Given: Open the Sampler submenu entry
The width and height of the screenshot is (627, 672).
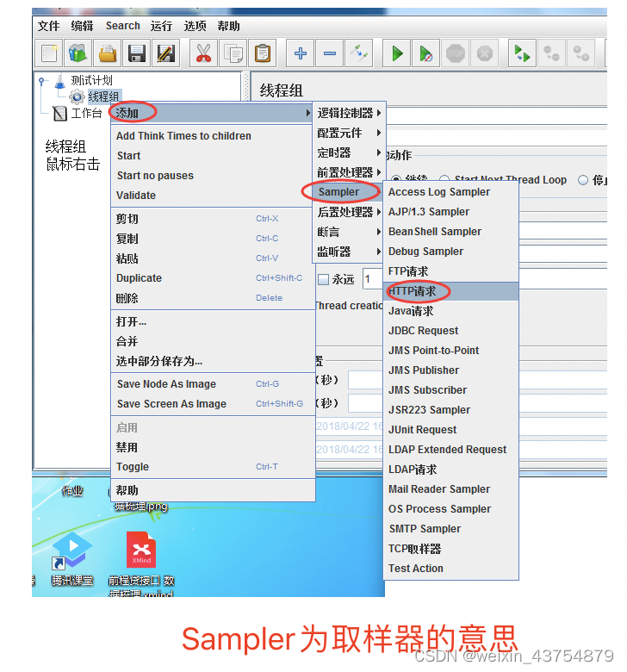Looking at the screenshot, I should (349, 192).
